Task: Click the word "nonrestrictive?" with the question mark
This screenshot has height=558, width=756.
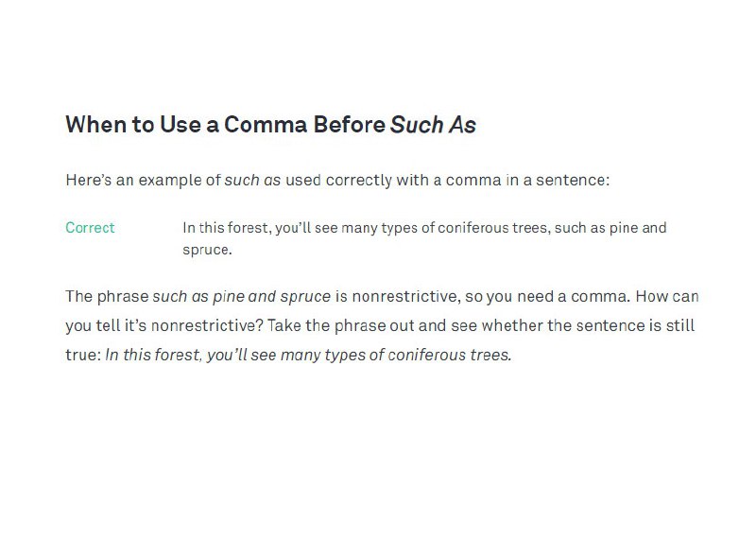Action: click(x=207, y=325)
